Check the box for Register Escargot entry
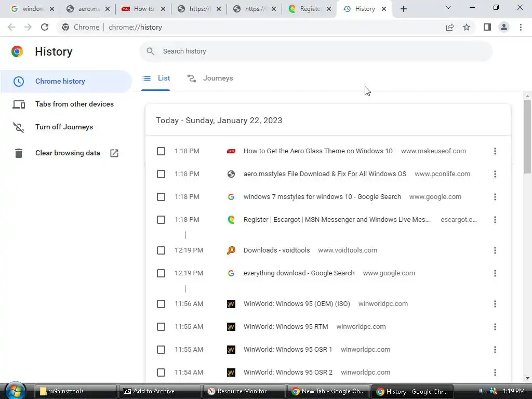Image resolution: width=532 pixels, height=399 pixels. 161,220
